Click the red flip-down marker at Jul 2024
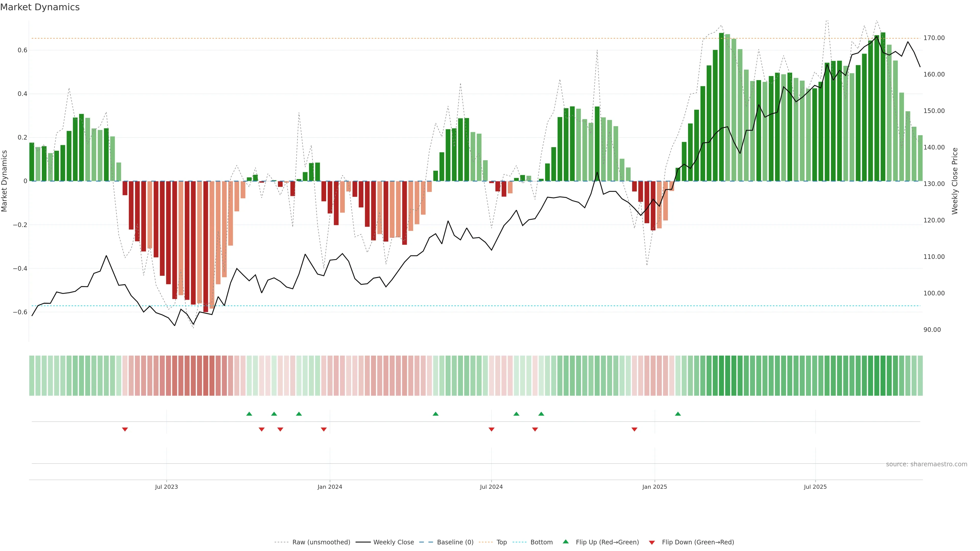 491,429
